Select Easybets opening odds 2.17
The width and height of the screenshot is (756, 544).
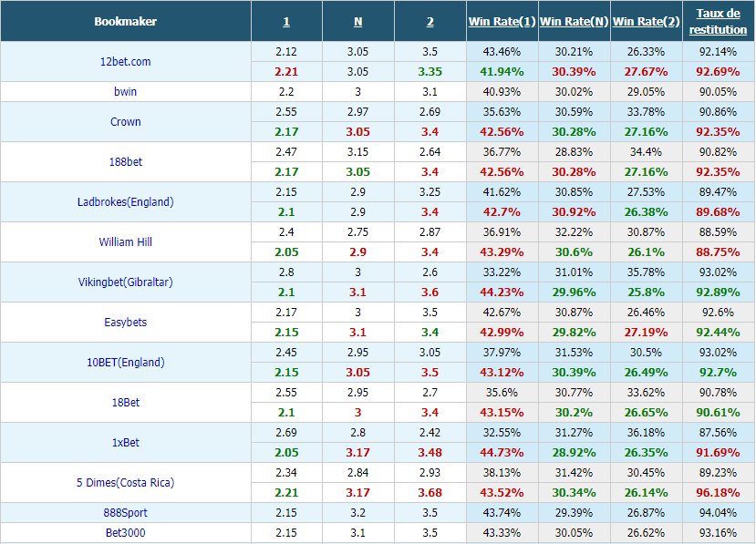coord(286,313)
